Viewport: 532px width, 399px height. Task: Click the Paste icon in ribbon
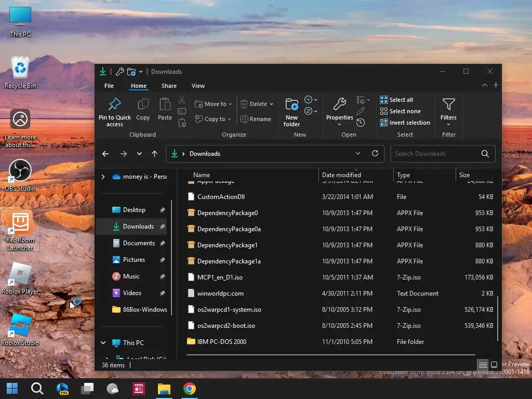point(165,104)
